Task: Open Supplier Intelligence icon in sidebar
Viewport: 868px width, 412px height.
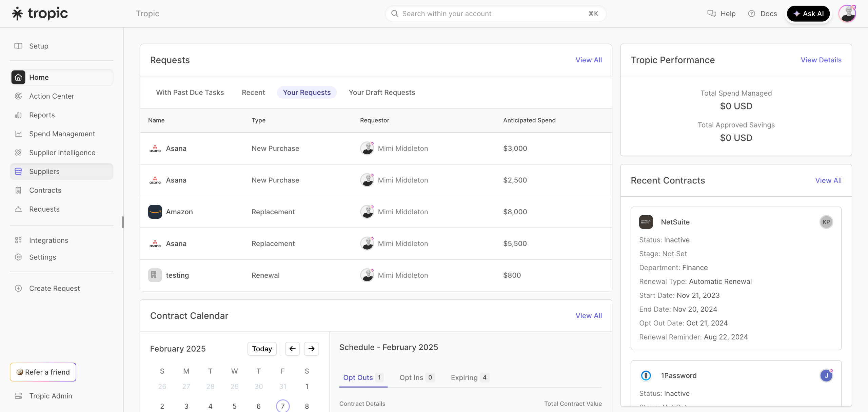Action: pyautogui.click(x=18, y=153)
